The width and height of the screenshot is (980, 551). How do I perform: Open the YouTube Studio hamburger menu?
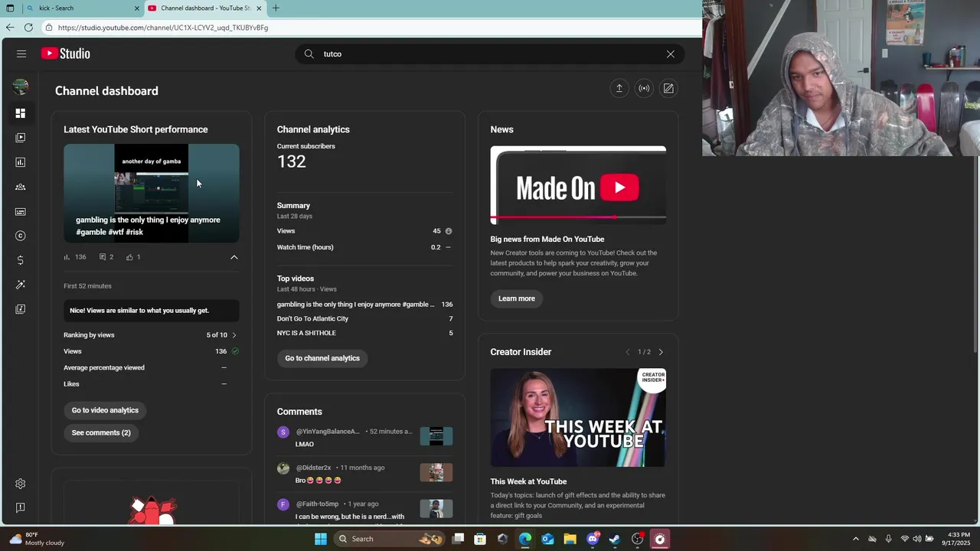coord(21,54)
